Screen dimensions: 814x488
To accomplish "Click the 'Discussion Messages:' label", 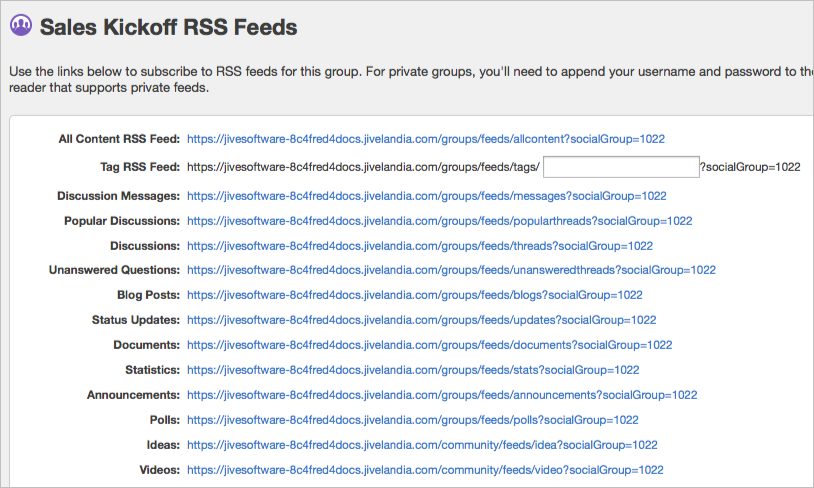I will point(118,196).
